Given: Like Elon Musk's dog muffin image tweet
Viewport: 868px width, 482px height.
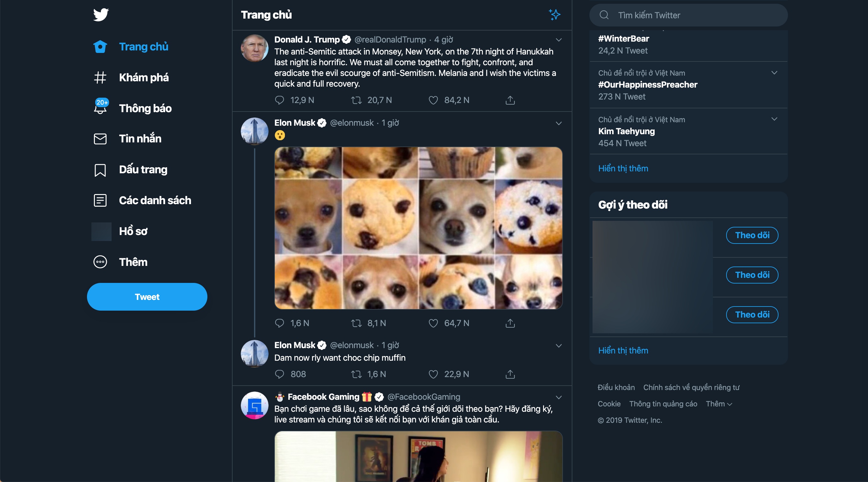Looking at the screenshot, I should (433, 323).
